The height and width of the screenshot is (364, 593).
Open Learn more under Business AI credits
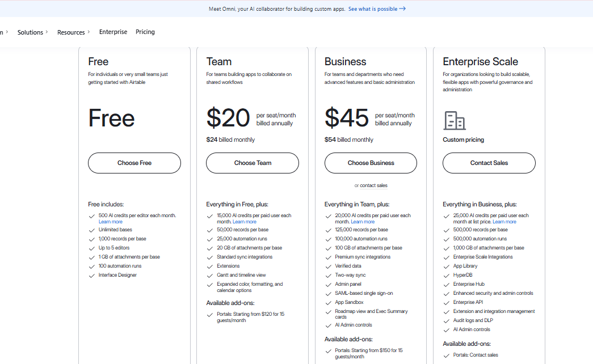(x=363, y=222)
